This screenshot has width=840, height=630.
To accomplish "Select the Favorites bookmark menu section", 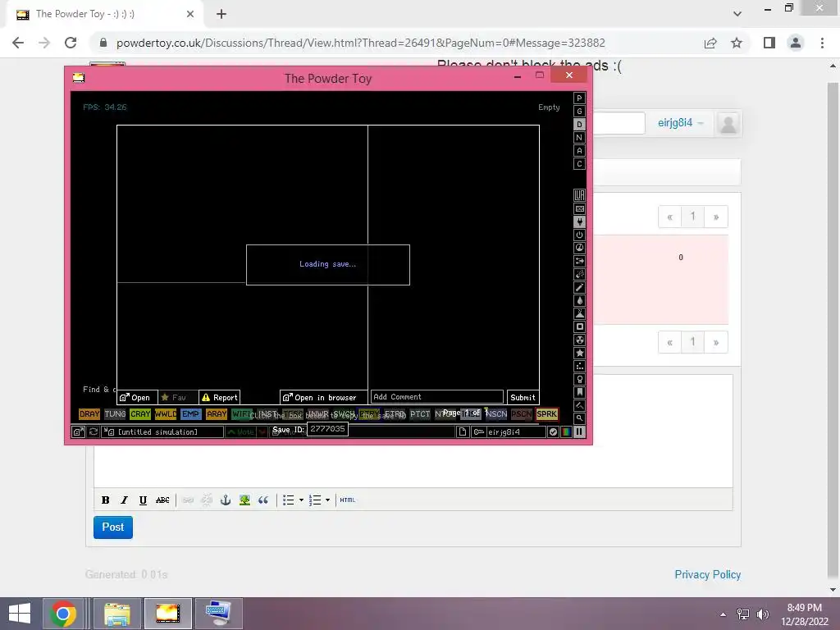I will 579,392.
